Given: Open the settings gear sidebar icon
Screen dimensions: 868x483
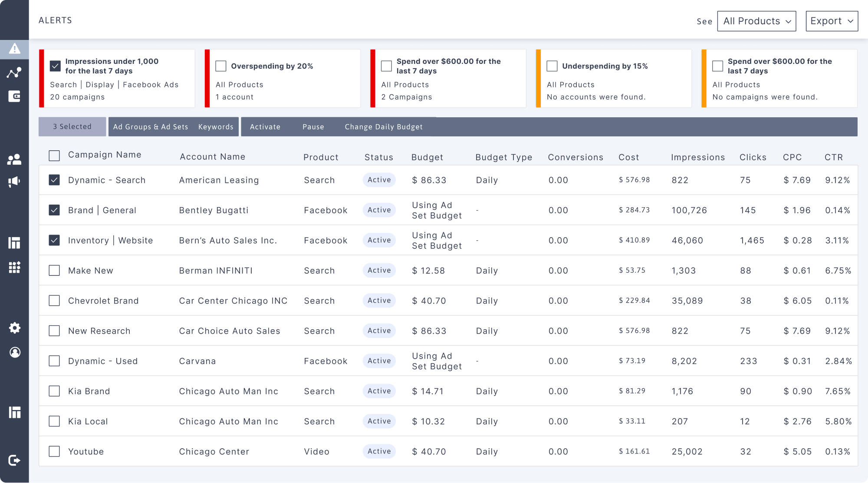Looking at the screenshot, I should (14, 328).
